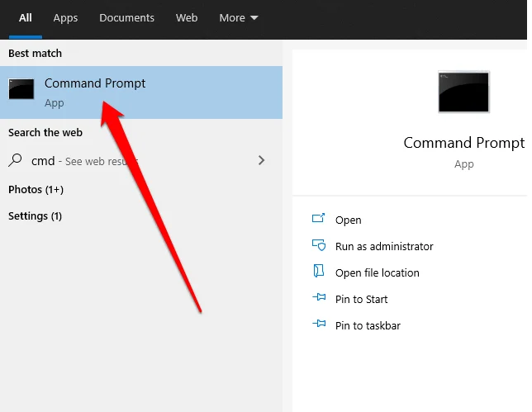
Task: Select the All search tab
Action: point(26,17)
